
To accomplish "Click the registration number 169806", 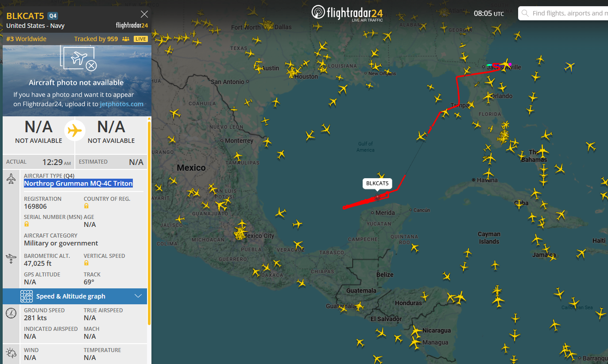I will click(x=35, y=207).
